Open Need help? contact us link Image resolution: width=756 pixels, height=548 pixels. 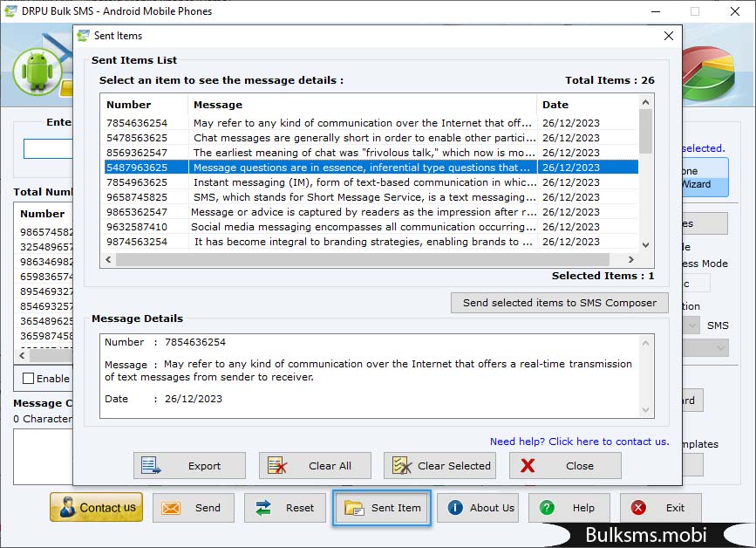(x=580, y=442)
